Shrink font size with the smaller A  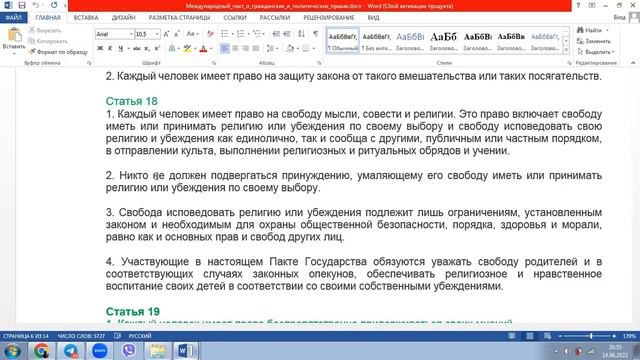(177, 34)
